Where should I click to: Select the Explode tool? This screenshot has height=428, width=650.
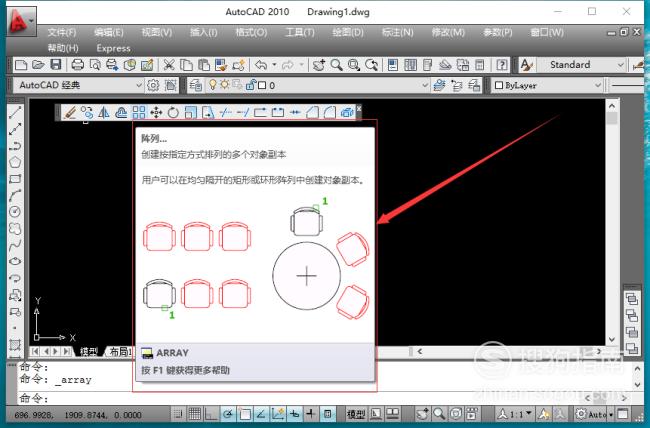pos(347,112)
